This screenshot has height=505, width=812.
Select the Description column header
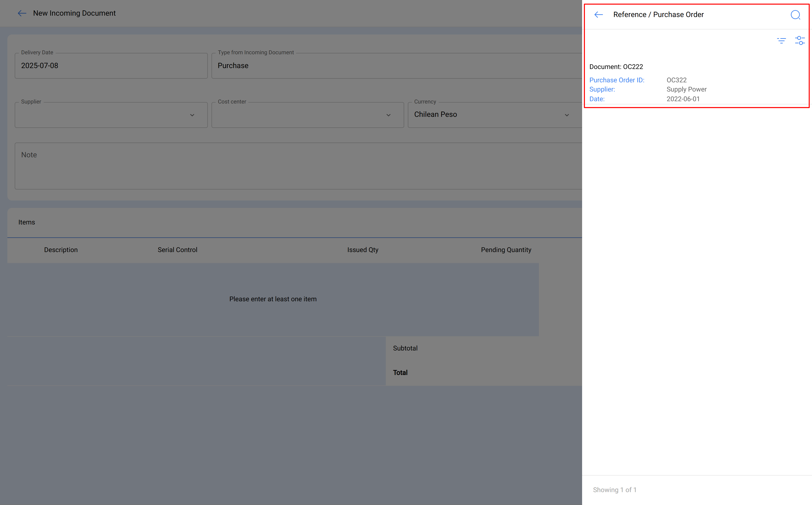61,250
